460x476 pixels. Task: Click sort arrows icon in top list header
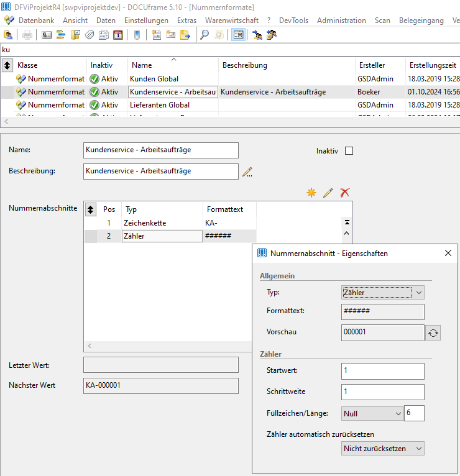click(x=7, y=65)
